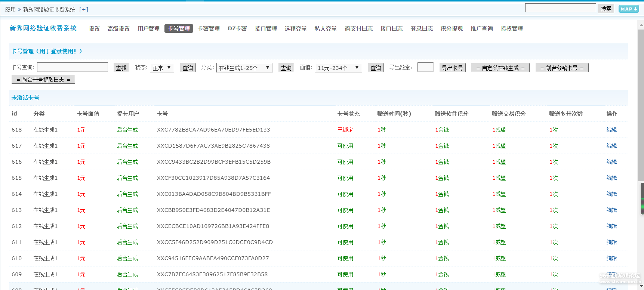The width and height of the screenshot is (644, 290).
Task: Open the 状态 dropdown showing 正常
Action: point(162,68)
